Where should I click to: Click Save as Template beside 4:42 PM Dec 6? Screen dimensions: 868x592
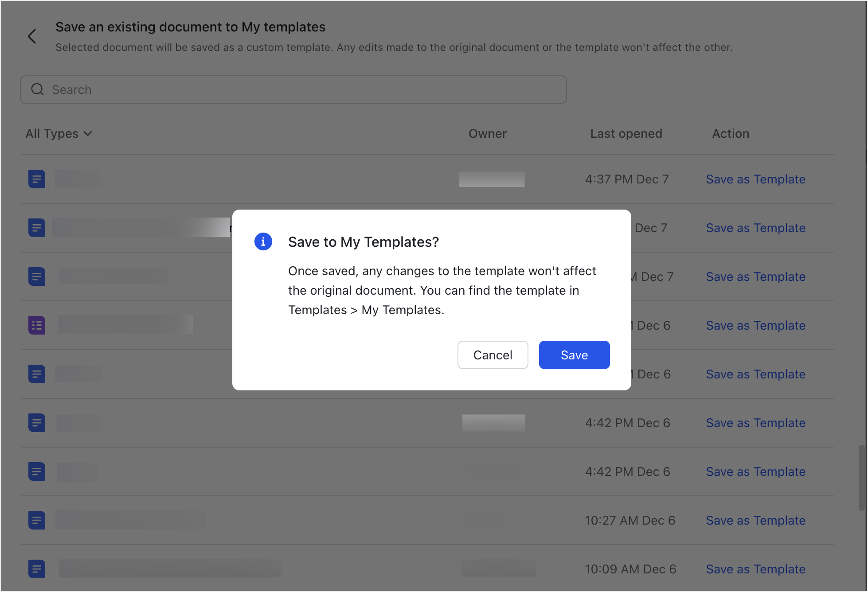coord(755,423)
